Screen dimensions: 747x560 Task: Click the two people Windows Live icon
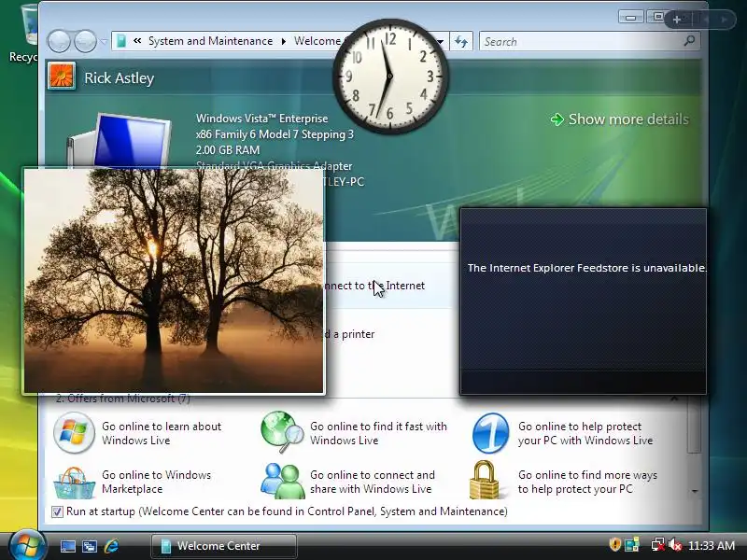point(283,481)
